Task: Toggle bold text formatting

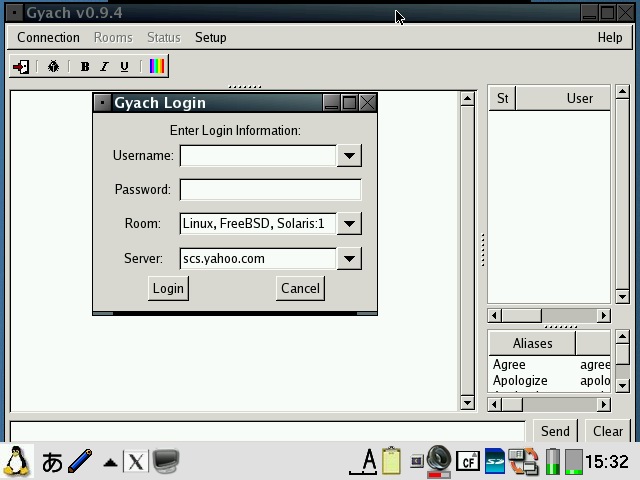Action: point(85,67)
